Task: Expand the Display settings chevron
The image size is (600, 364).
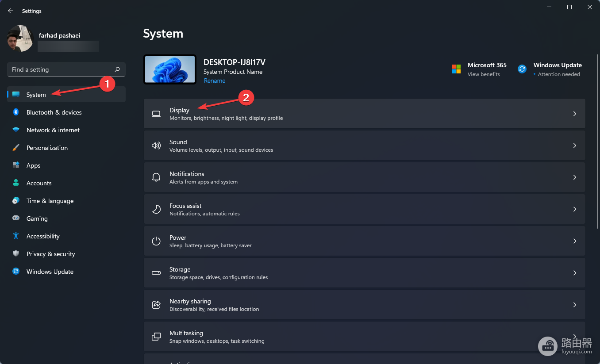Action: tap(575, 114)
